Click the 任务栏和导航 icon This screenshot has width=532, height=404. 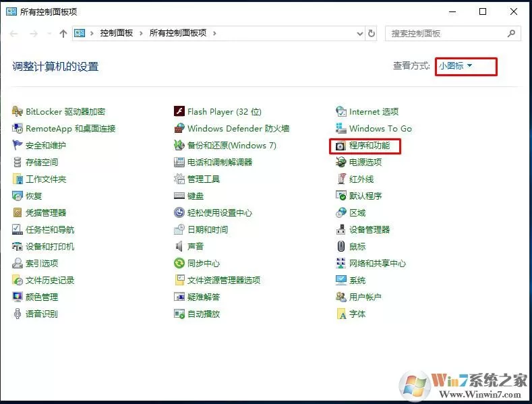[x=17, y=229]
